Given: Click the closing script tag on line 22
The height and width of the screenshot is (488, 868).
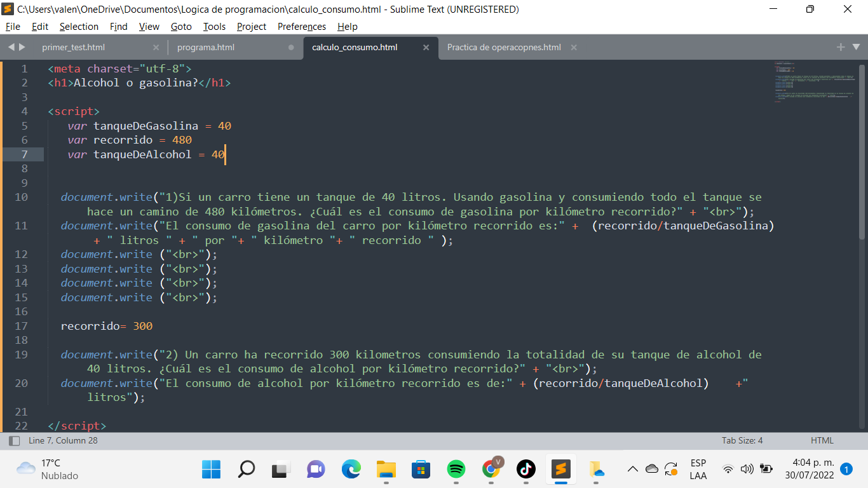Looking at the screenshot, I should [77, 426].
